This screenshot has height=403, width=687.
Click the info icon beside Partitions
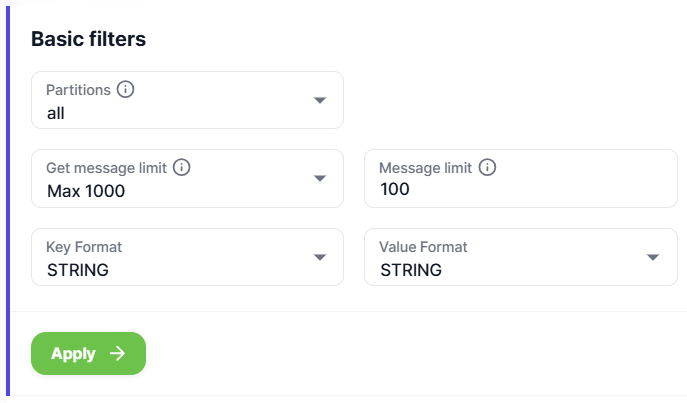click(x=125, y=89)
